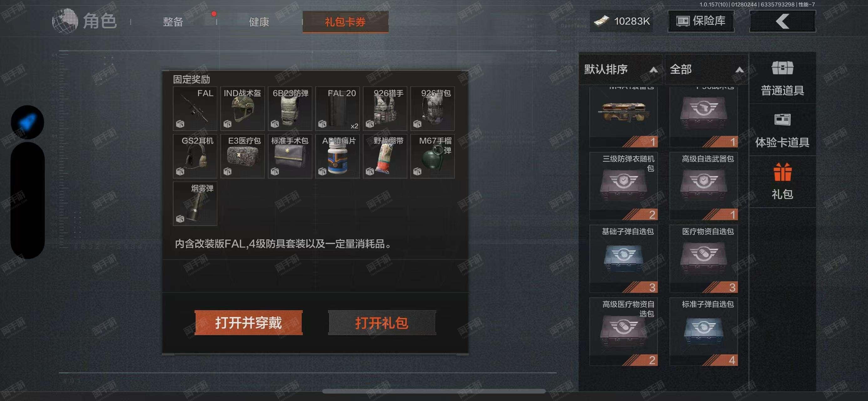
Task: Click the 打开礼包 button
Action: coord(382,323)
